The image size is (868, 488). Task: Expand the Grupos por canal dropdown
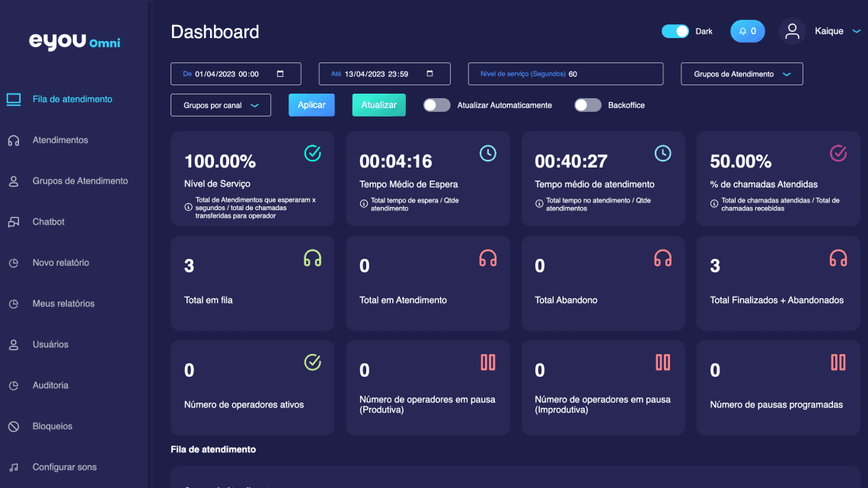pyautogui.click(x=221, y=105)
